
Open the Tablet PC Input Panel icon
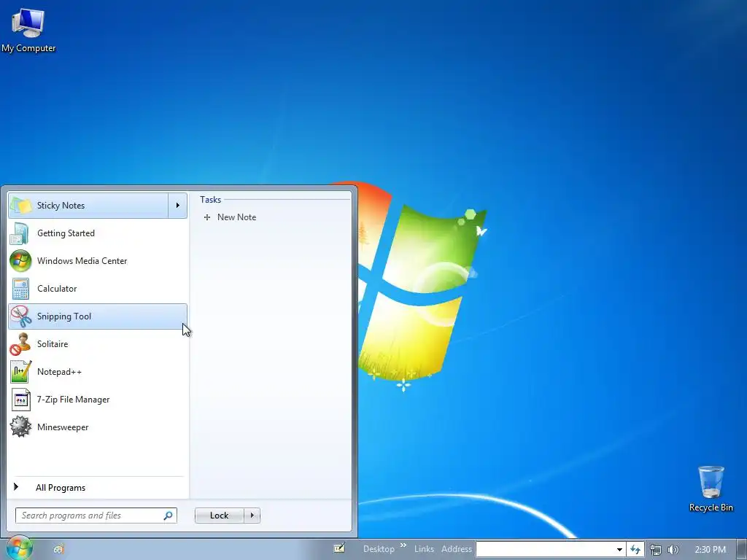(339, 548)
